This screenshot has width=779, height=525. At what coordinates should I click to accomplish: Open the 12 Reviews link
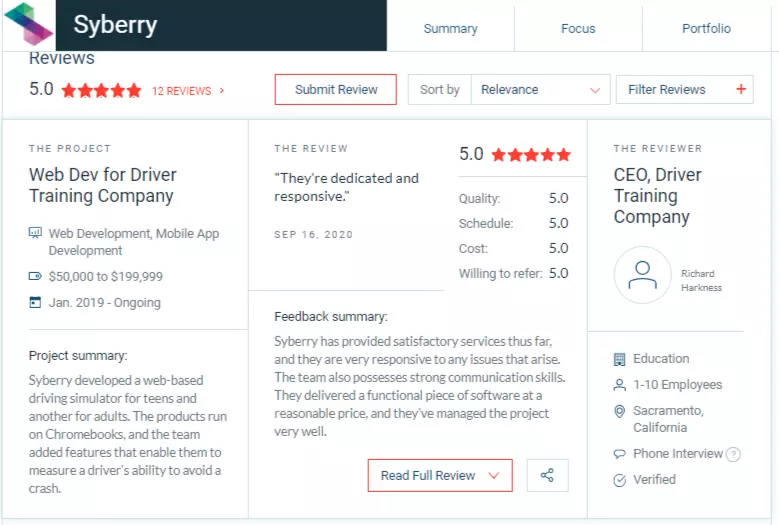[x=188, y=91]
